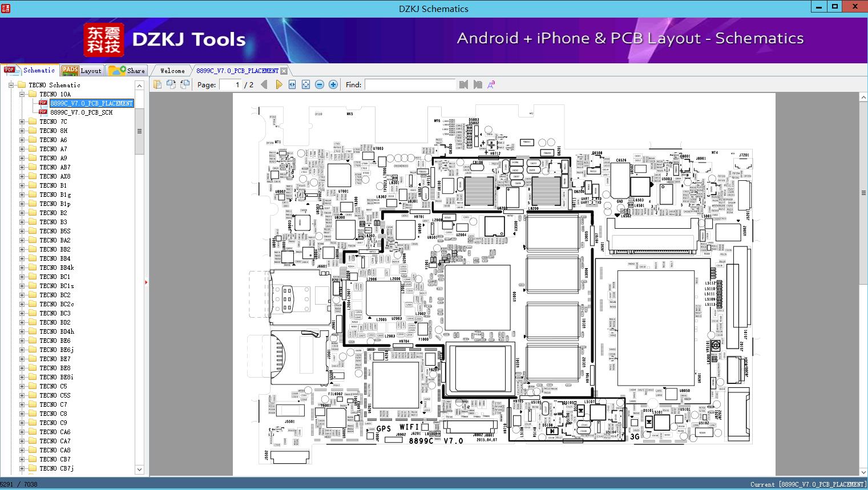Zoom in with the plus icon
Image resolution: width=868 pixels, height=490 pixels.
tap(333, 84)
